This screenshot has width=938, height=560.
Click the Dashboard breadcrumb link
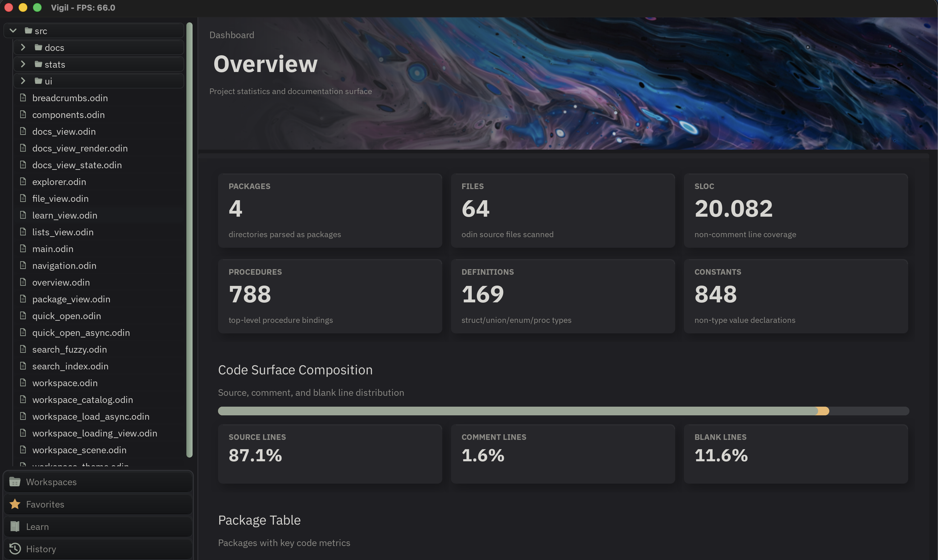pos(232,35)
